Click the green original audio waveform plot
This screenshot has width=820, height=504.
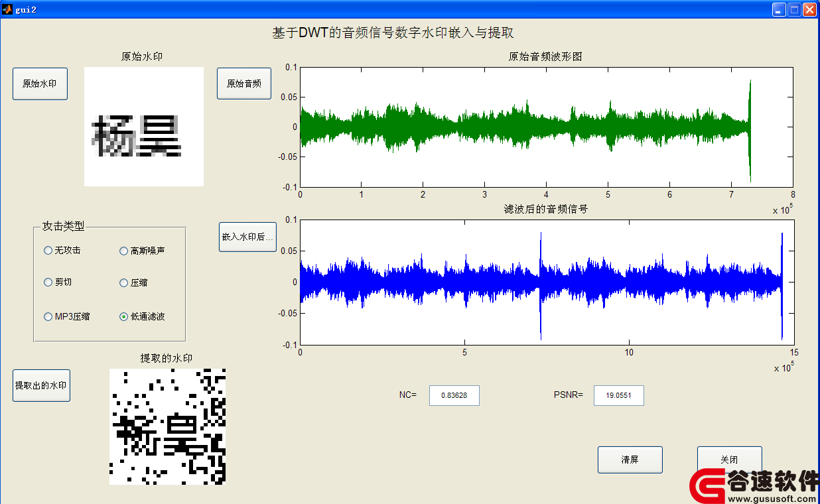pyautogui.click(x=547, y=127)
